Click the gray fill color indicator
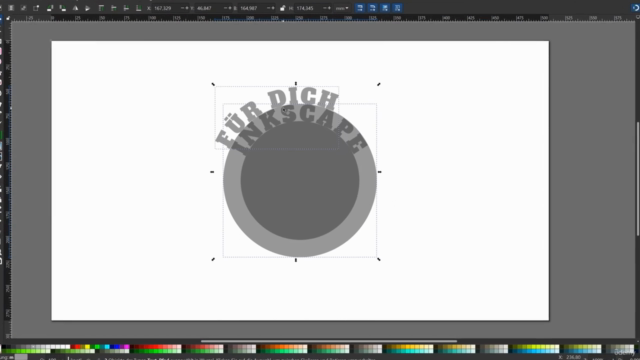 [x=21, y=357]
